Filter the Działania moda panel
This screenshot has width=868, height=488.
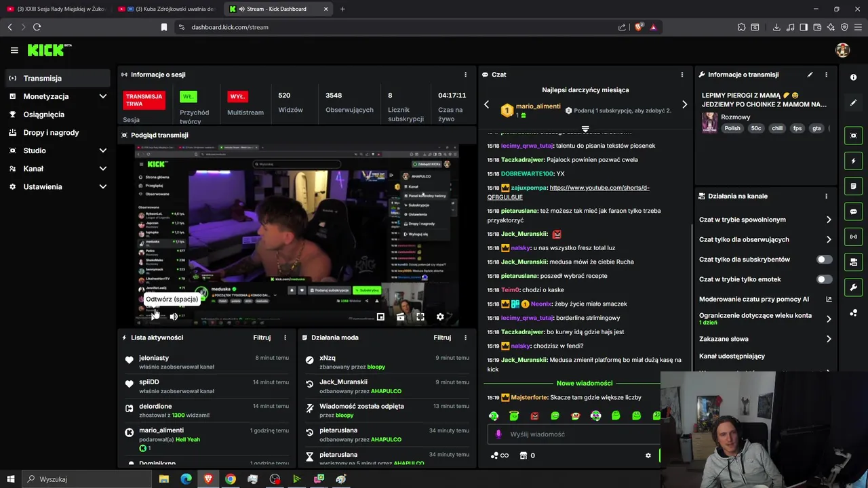coord(442,338)
